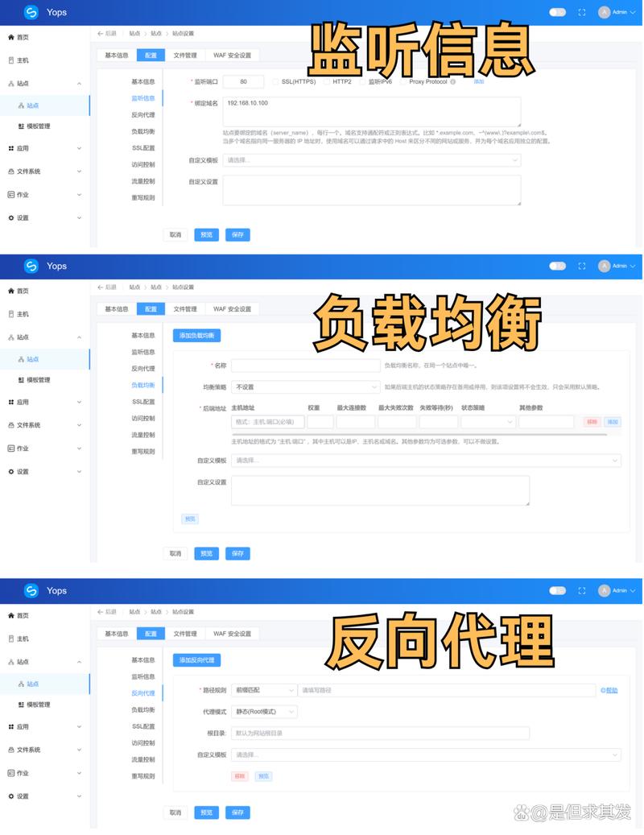Enable 监听IPv6 listening option

[362, 81]
